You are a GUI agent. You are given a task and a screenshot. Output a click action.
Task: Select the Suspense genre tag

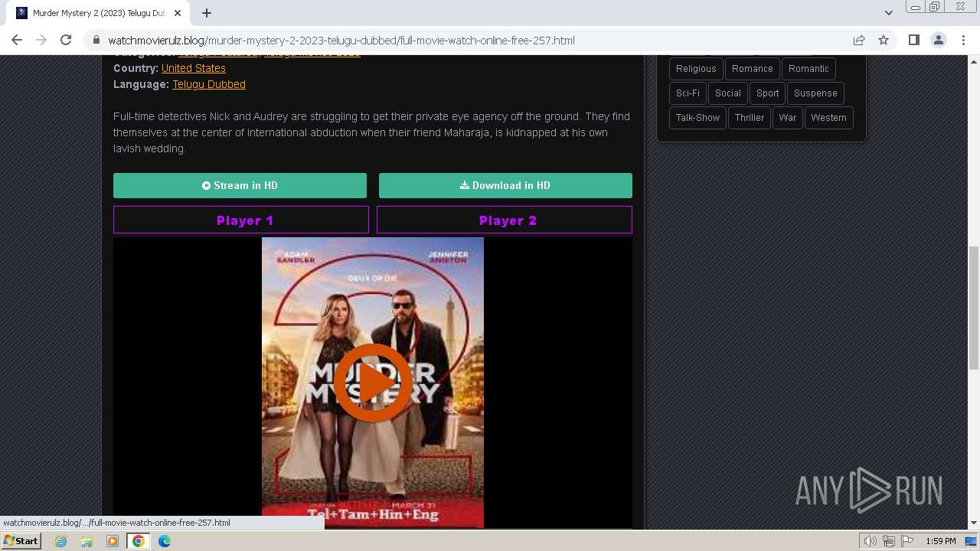click(x=815, y=93)
